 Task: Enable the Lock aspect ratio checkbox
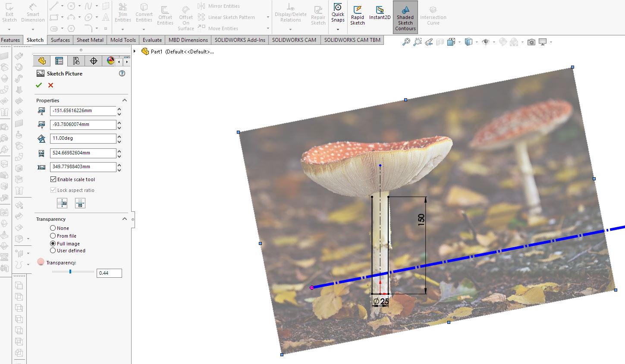tap(53, 190)
